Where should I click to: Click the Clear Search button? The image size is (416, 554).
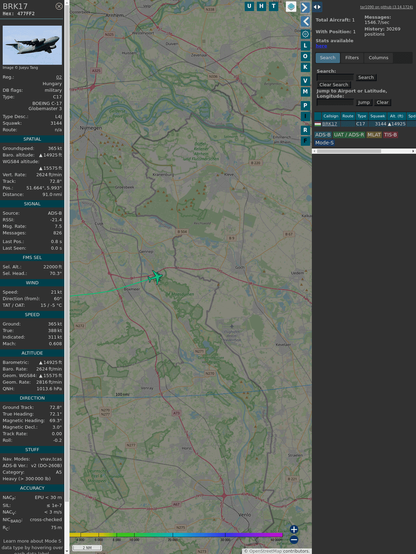pyautogui.click(x=334, y=85)
